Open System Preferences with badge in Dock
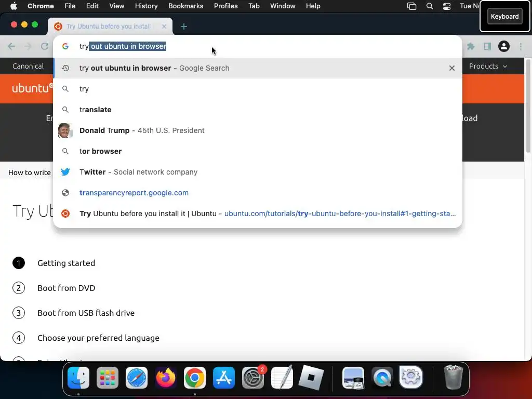This screenshot has width=532, height=399. pos(253,378)
